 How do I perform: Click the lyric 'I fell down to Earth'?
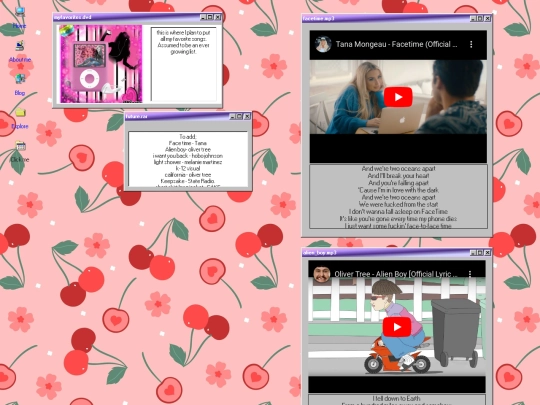point(396,398)
